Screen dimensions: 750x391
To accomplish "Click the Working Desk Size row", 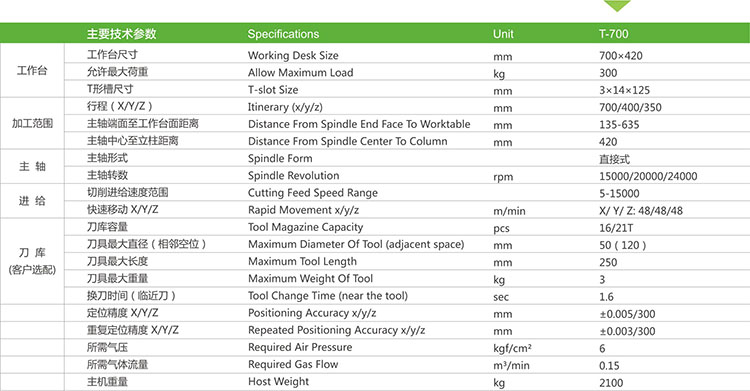I will point(407,55).
